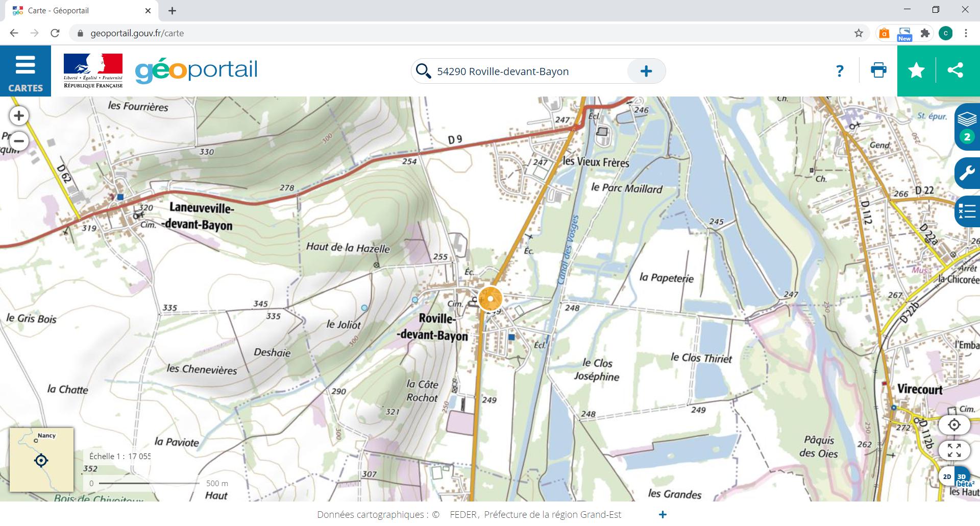Click the D 62 road label

pyautogui.click(x=64, y=175)
